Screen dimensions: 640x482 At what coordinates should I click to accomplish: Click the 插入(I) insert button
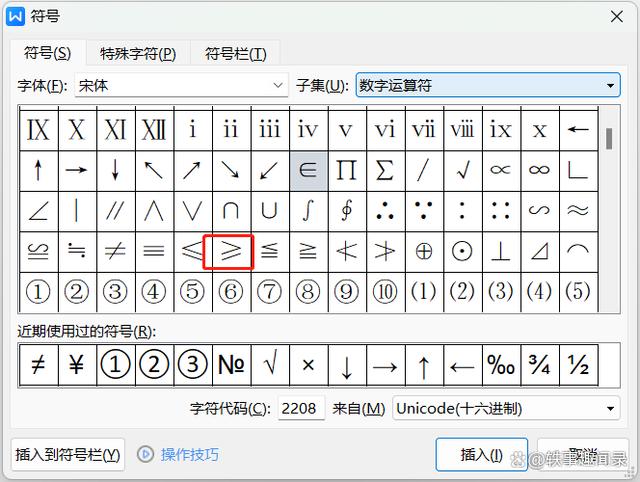pos(482,454)
